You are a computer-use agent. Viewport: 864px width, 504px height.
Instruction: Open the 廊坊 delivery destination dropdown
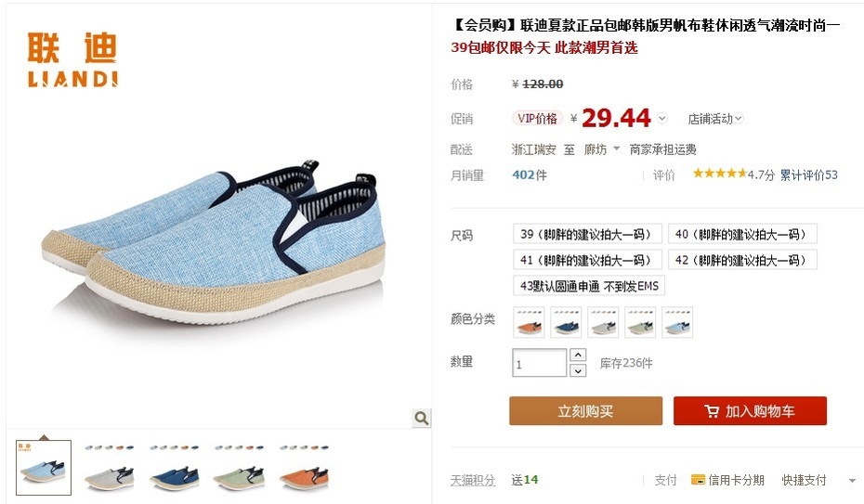tap(602, 149)
